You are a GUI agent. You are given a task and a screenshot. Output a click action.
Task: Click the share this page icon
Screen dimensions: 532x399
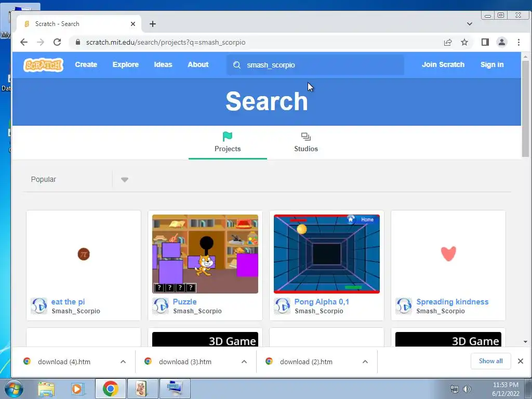pos(447,42)
